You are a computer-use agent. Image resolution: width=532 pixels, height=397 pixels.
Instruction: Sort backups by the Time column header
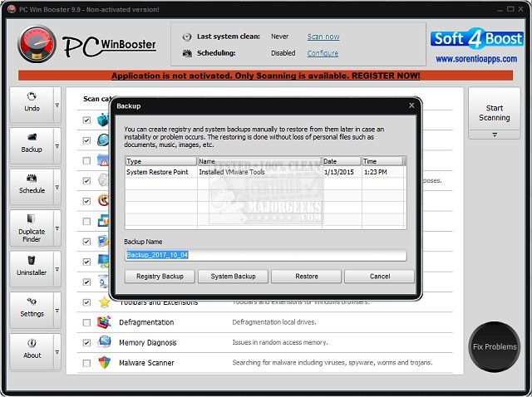[x=382, y=161]
